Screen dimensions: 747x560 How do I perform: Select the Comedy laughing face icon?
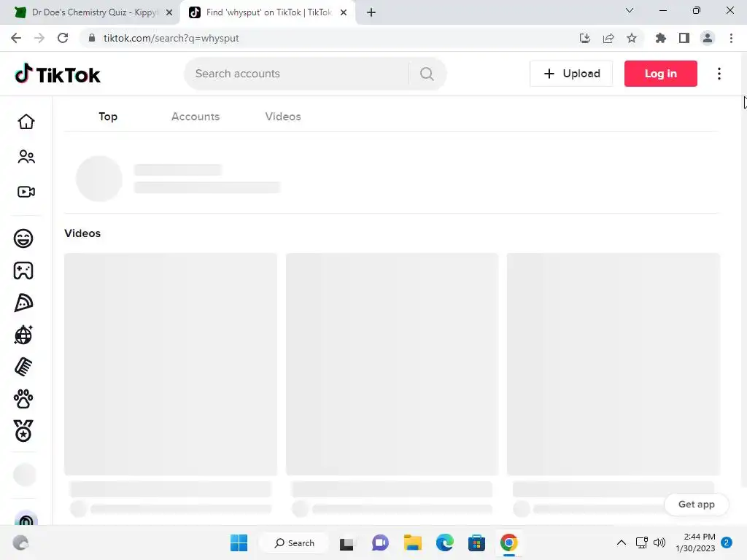click(x=23, y=238)
